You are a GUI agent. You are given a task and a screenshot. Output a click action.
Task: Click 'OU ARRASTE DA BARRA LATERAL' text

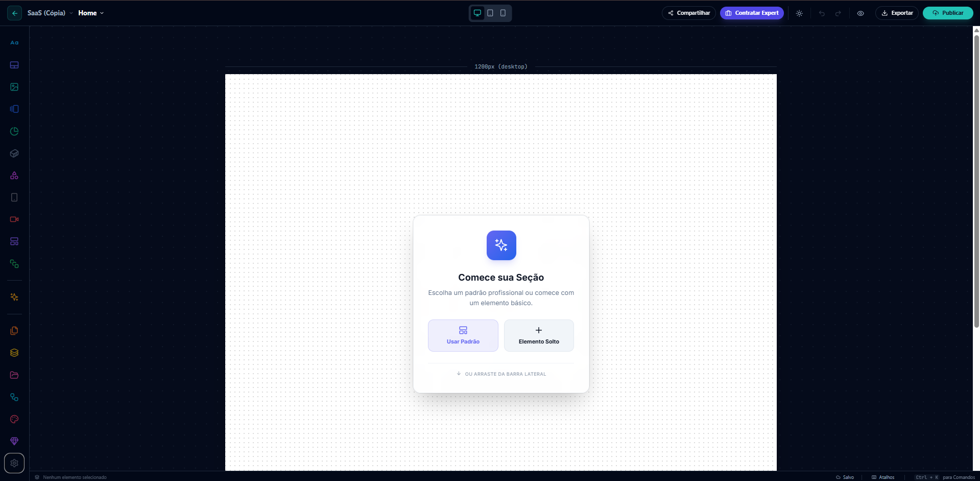click(x=505, y=374)
